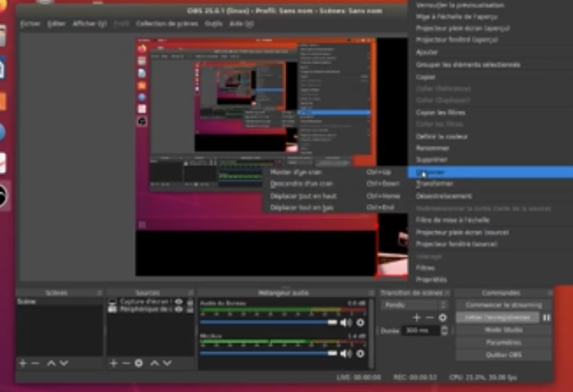Mute the Micro with its speaker icon

click(x=346, y=352)
